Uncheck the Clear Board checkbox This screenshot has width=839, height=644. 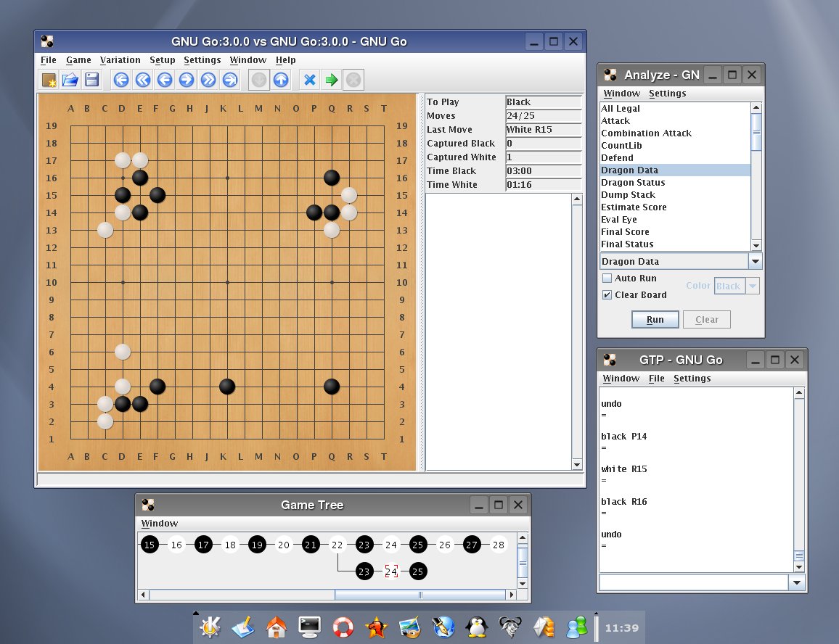(x=607, y=295)
